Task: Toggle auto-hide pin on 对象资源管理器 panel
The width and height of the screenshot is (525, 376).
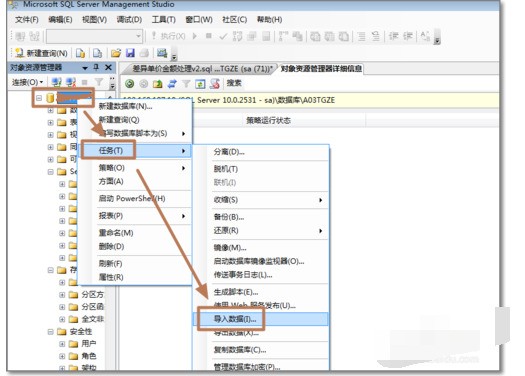Action: (96, 68)
